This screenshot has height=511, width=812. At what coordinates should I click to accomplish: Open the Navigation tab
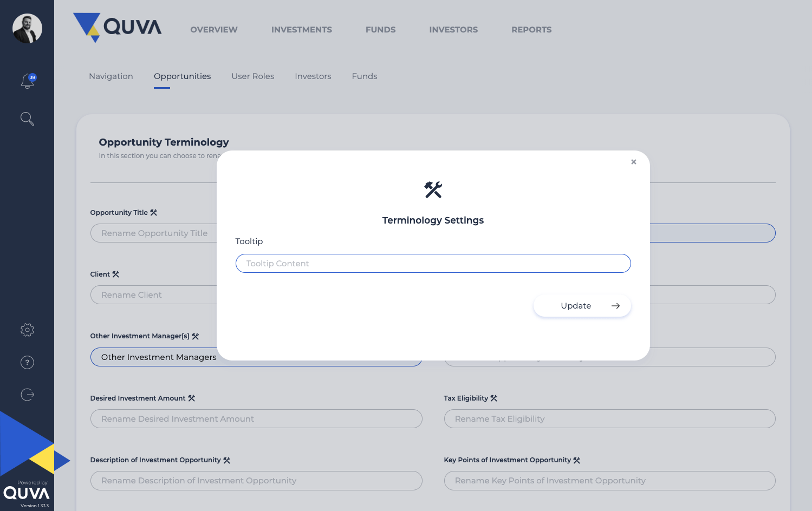pyautogui.click(x=111, y=76)
